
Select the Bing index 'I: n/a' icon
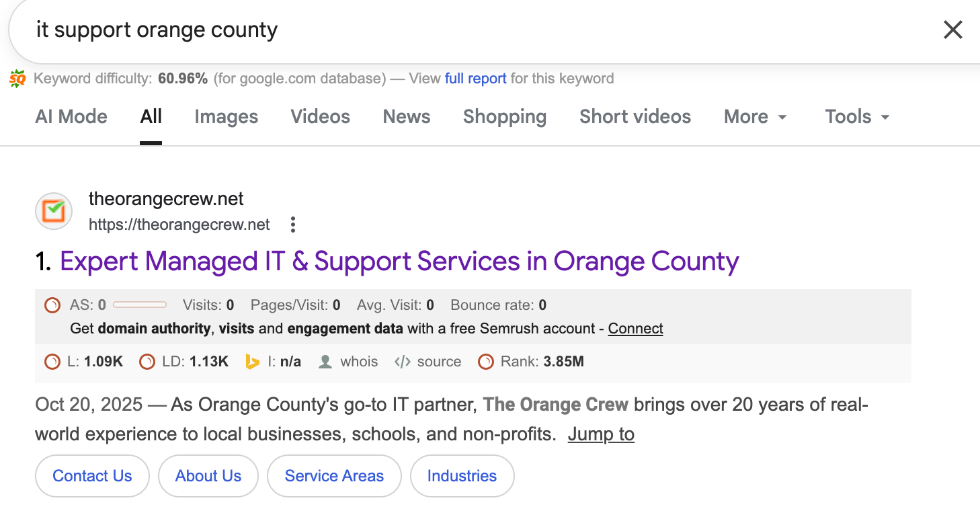click(x=253, y=361)
